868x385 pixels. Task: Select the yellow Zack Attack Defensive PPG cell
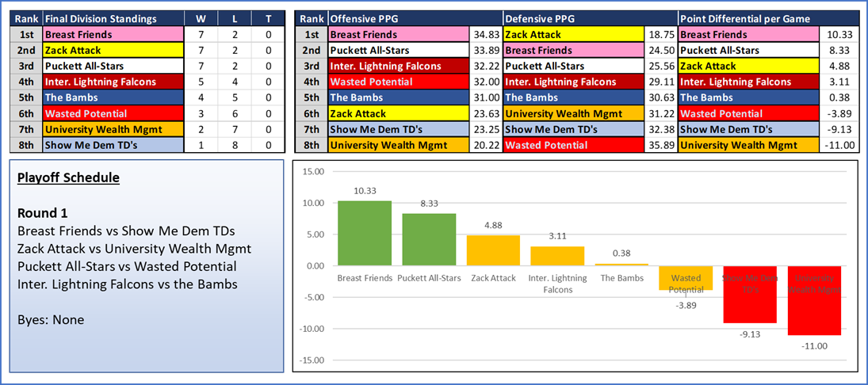pos(573,35)
